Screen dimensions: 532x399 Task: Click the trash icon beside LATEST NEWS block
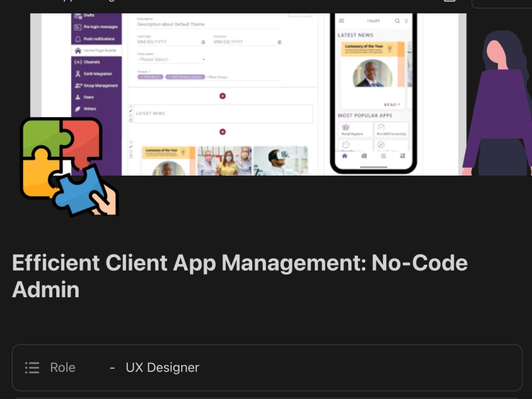131,120
